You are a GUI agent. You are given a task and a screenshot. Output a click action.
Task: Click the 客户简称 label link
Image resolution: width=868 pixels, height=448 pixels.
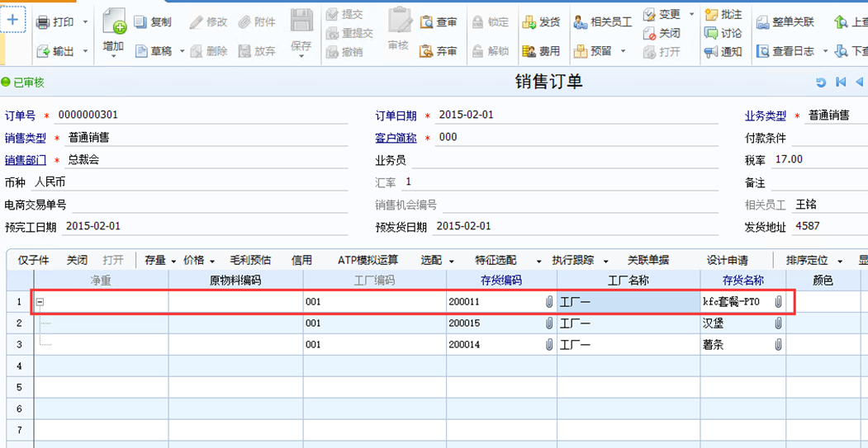pyautogui.click(x=396, y=138)
